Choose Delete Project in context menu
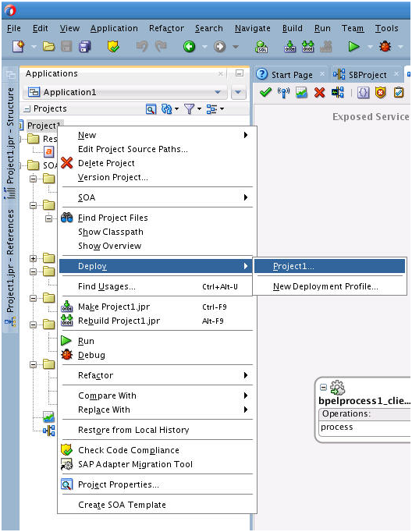 tap(106, 163)
